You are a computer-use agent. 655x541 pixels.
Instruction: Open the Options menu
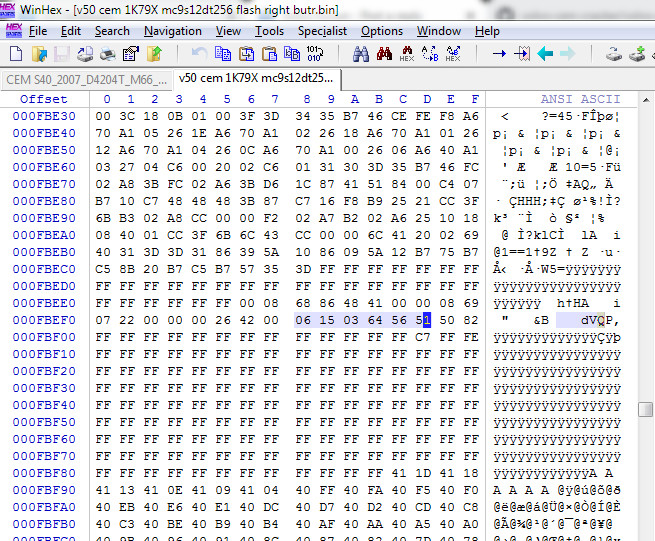click(382, 31)
